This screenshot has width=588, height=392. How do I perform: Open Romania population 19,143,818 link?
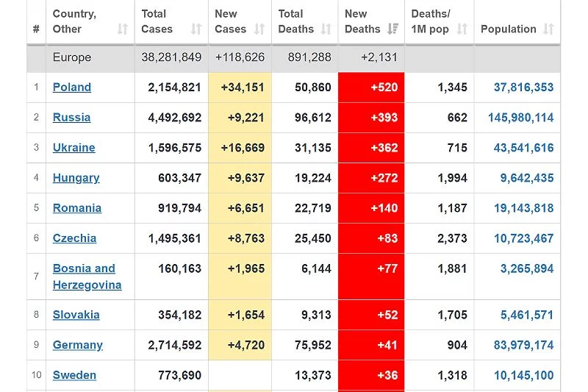click(523, 208)
